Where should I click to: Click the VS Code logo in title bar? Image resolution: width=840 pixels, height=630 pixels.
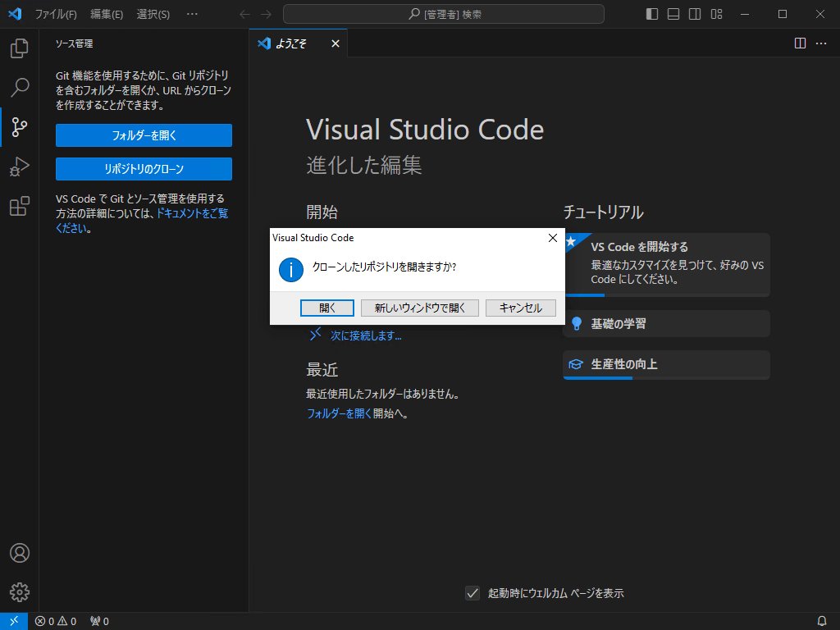15,14
